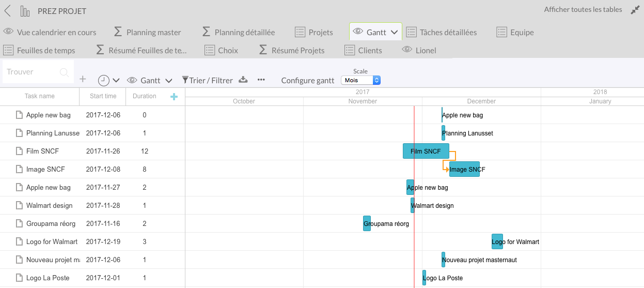Click the search magnifier icon

tap(65, 72)
